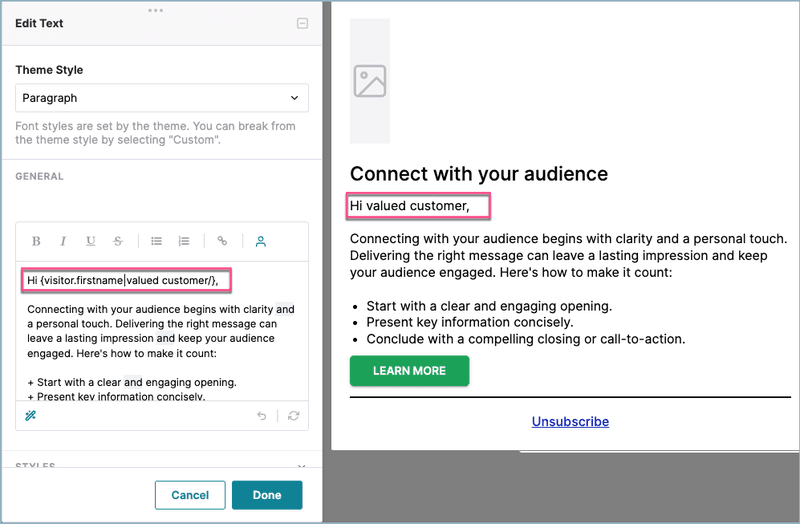Click the Cancel button
The image size is (800, 524).
[190, 495]
